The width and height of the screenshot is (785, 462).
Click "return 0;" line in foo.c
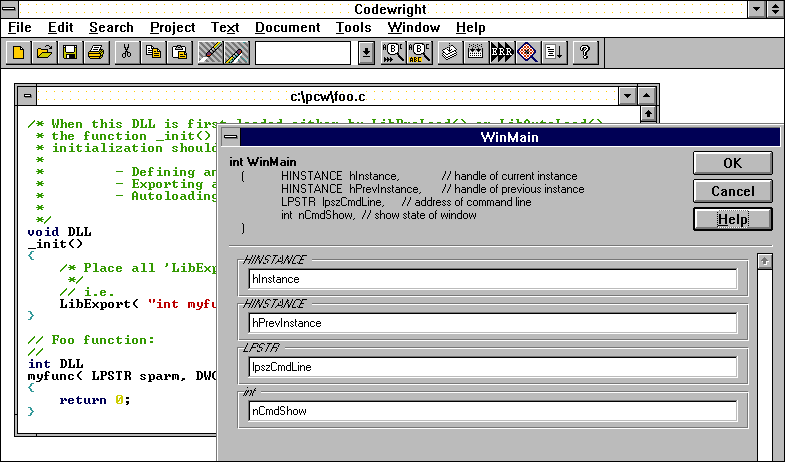pos(95,400)
